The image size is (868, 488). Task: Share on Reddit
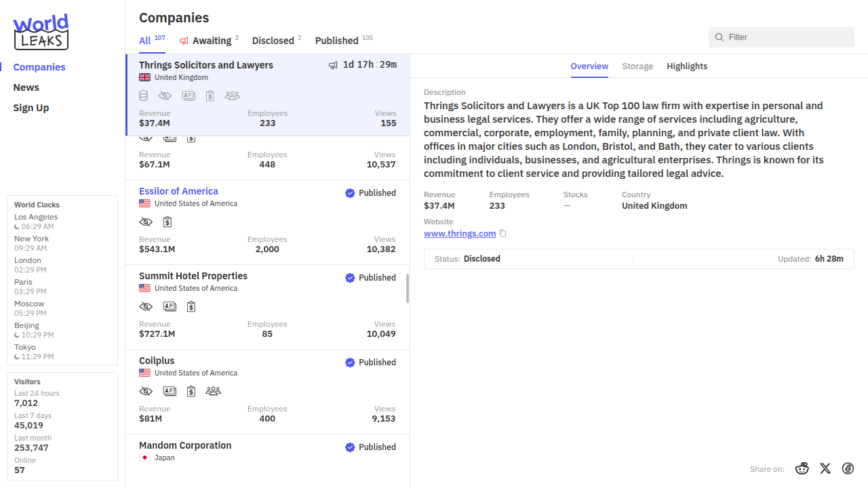point(802,468)
